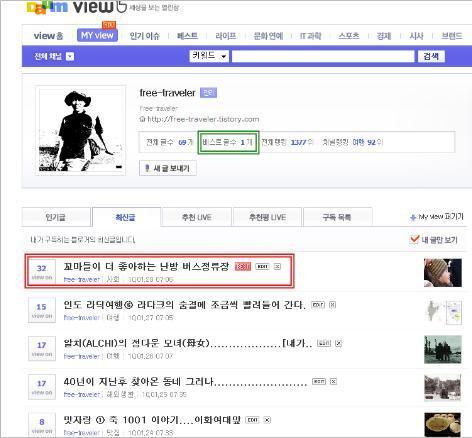Viewport: 472px width, 438px height.
Task: Click edit icon for 인도 리딕여행 post
Action: (318, 305)
